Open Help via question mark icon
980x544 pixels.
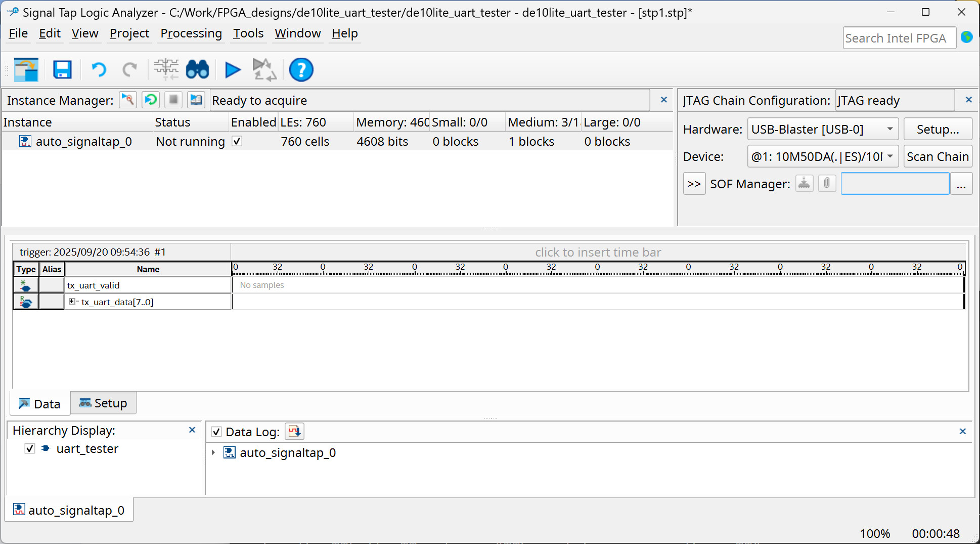[x=301, y=70]
